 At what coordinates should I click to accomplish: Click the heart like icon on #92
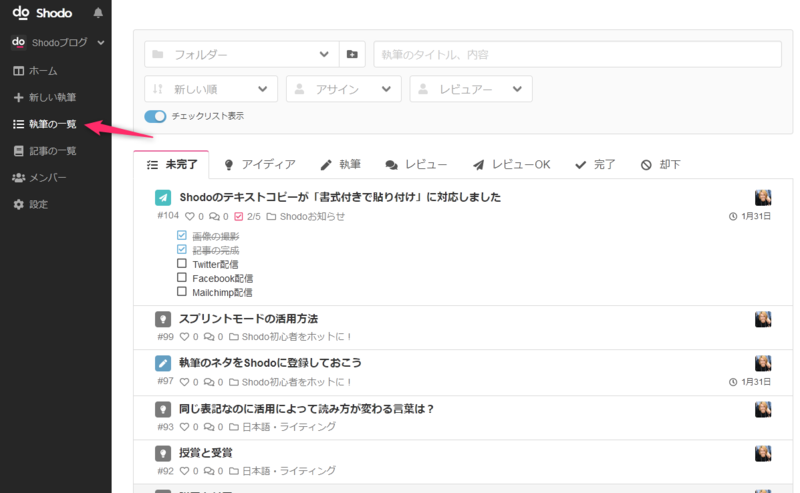coord(185,471)
